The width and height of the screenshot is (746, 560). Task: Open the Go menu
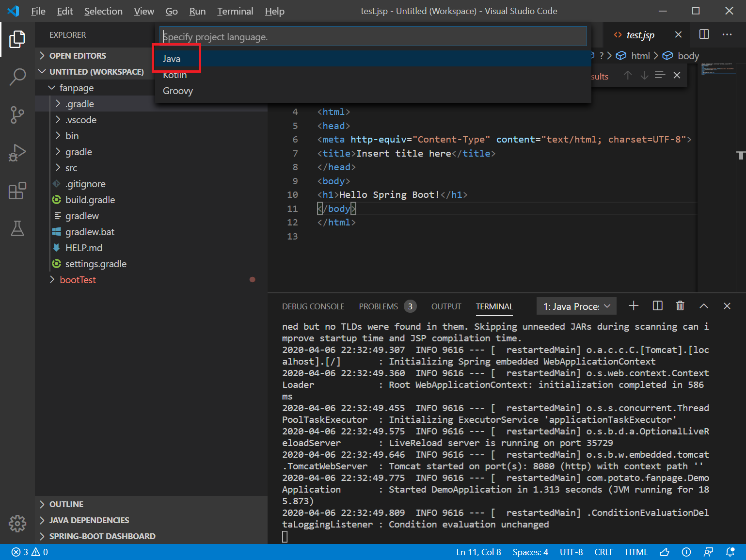(172, 11)
